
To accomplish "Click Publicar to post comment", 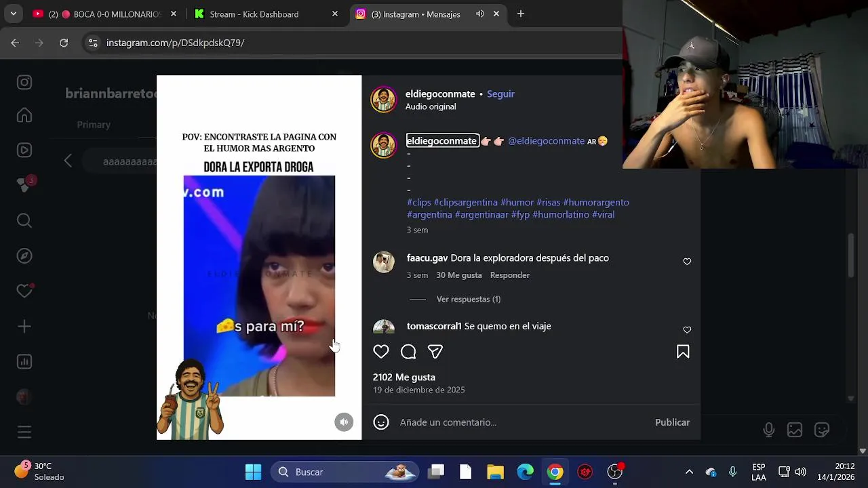I will [x=672, y=422].
